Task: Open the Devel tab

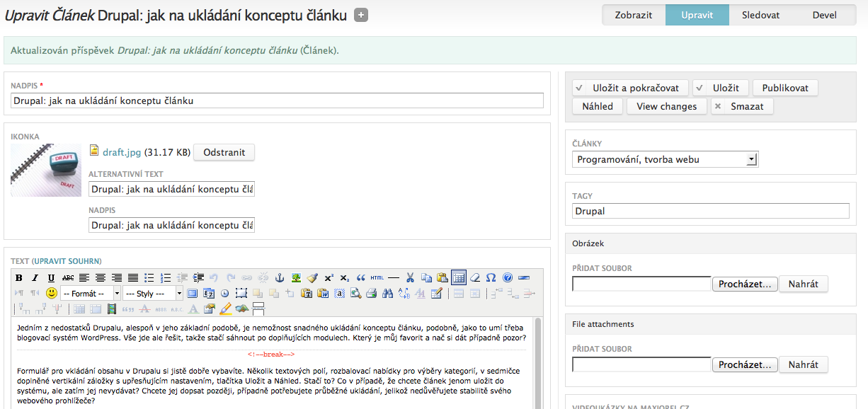Action: [x=824, y=15]
